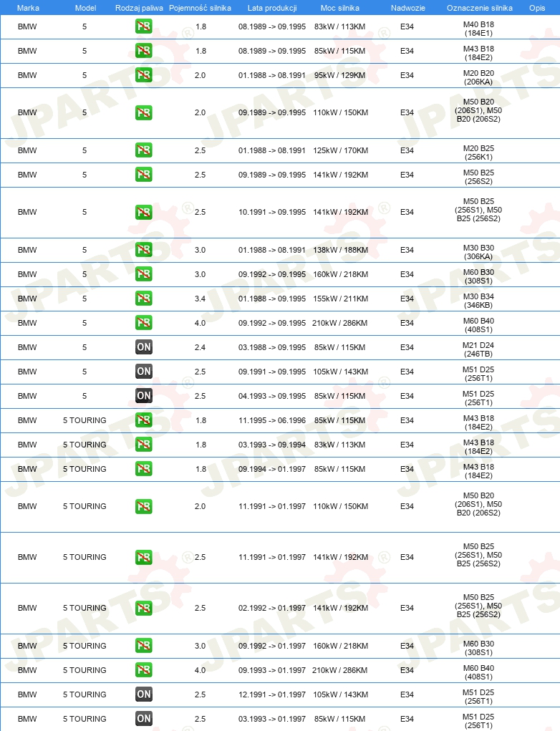Click the 3.4 engine capacity cell
The height and width of the screenshot is (731, 560).
(x=200, y=299)
